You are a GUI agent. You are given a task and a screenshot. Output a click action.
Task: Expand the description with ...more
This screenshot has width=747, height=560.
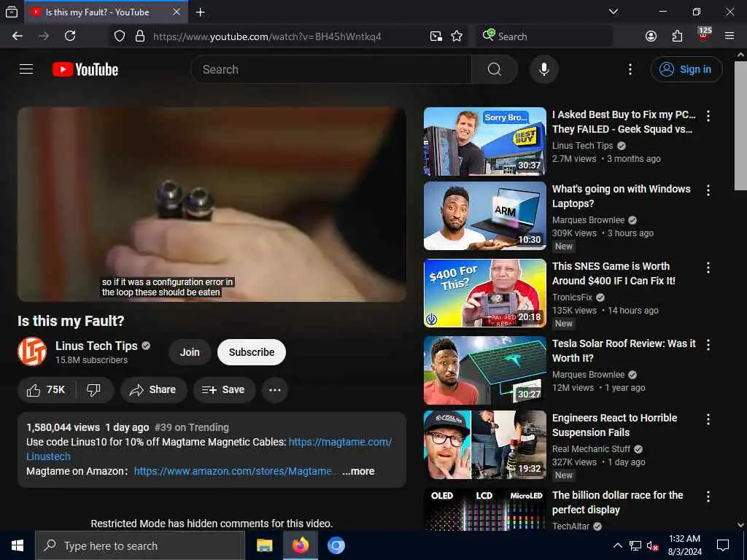358,472
